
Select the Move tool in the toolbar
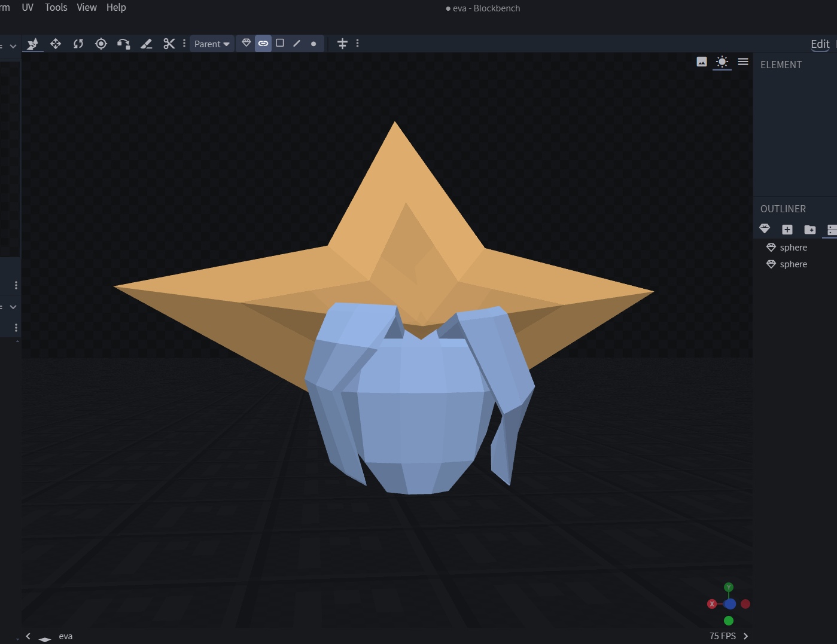(x=33, y=44)
